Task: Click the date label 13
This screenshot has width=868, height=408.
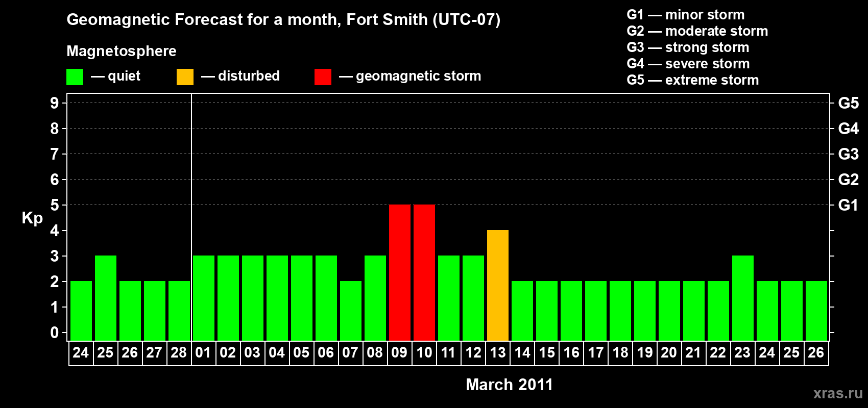Action: coord(498,352)
